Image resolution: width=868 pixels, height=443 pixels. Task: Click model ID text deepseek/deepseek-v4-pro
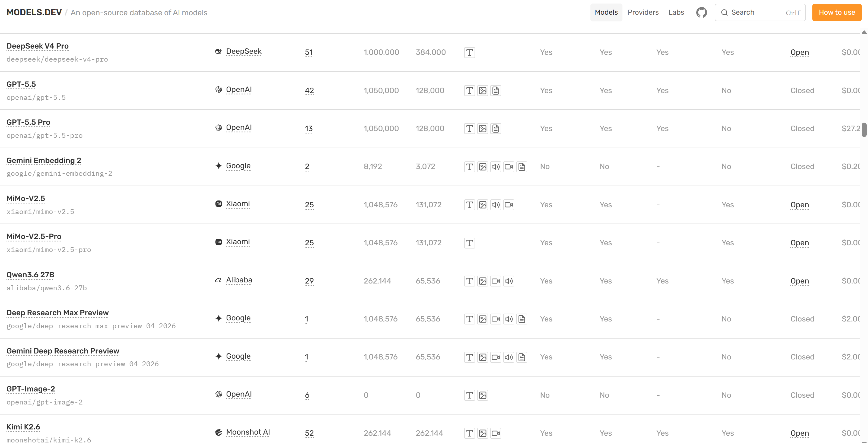(57, 59)
